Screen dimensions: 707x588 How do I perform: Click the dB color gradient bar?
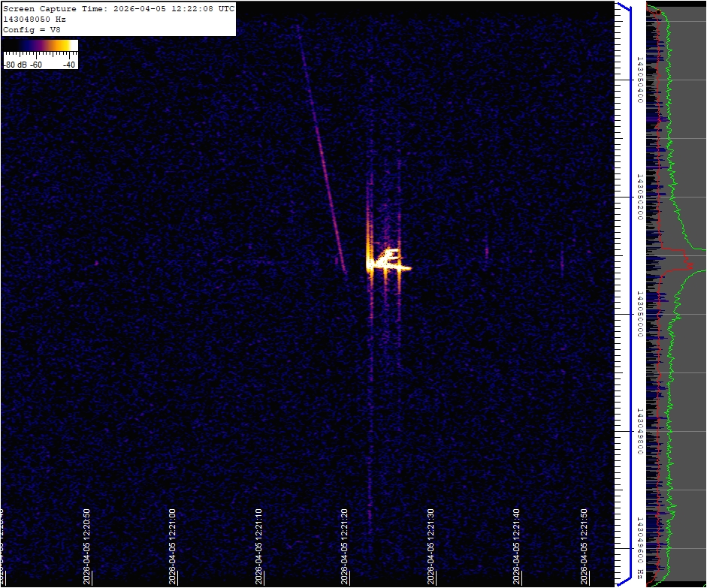pos(41,46)
